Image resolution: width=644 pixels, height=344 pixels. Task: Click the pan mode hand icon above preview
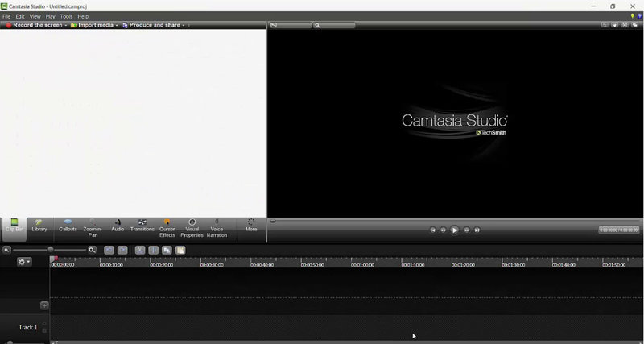coord(614,25)
